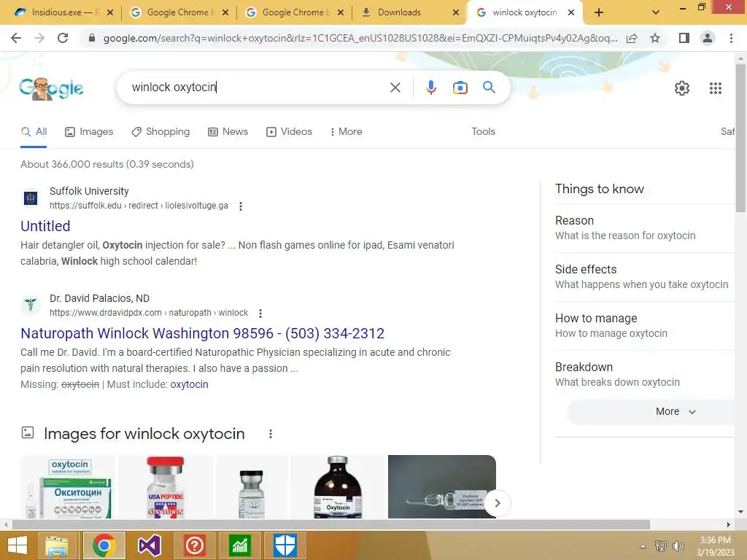Select the Shopping search filter
This screenshot has width=747, height=560.
(x=160, y=131)
